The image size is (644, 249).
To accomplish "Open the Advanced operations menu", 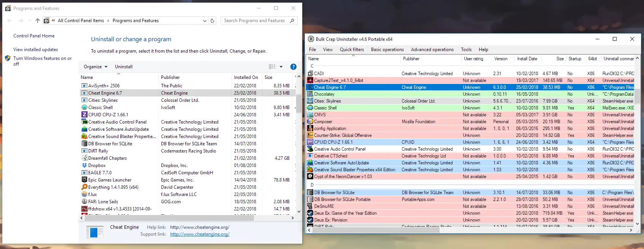I will pyautogui.click(x=432, y=50).
